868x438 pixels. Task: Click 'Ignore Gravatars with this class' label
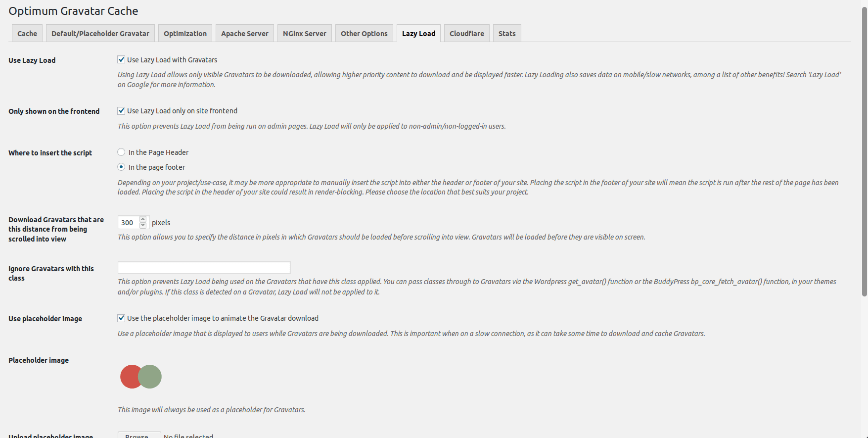tap(51, 273)
